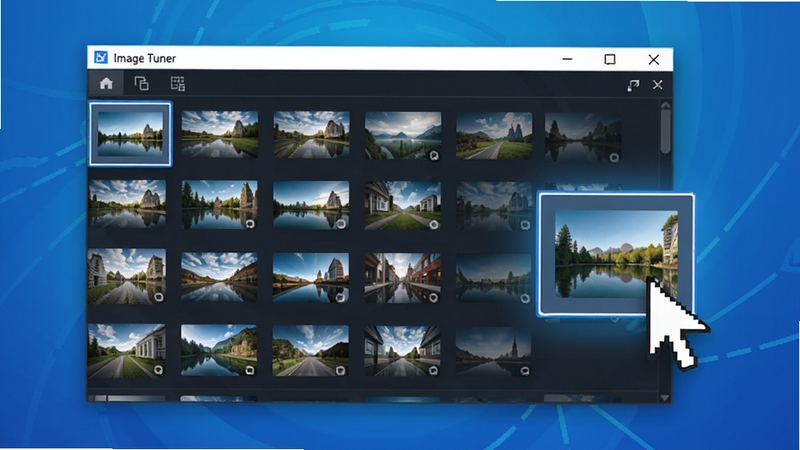This screenshot has width=800, height=450.
Task: Click the 'Image Tuner' window title text
Action: 144,58
